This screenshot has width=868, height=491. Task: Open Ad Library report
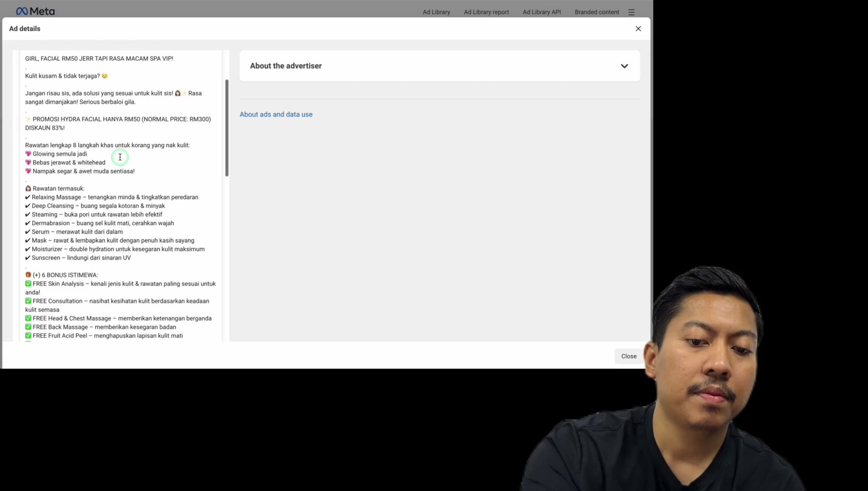(486, 12)
